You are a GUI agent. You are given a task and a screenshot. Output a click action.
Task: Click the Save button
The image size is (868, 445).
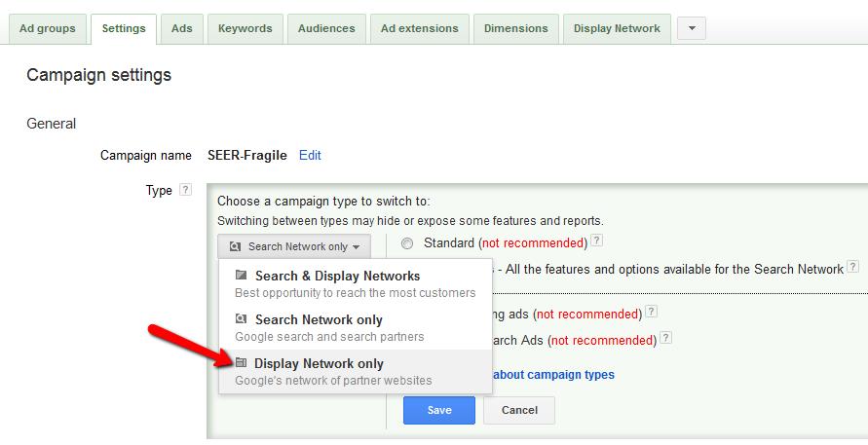tap(439, 410)
